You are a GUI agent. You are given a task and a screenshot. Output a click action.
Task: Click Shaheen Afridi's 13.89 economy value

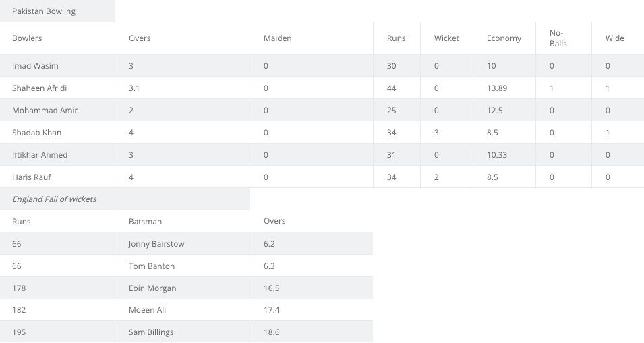click(497, 88)
